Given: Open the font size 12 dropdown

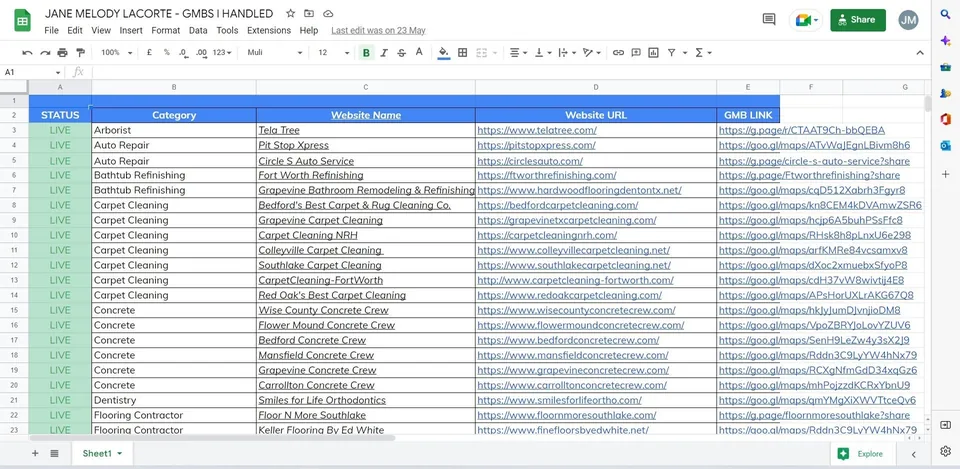Looking at the screenshot, I should point(333,53).
